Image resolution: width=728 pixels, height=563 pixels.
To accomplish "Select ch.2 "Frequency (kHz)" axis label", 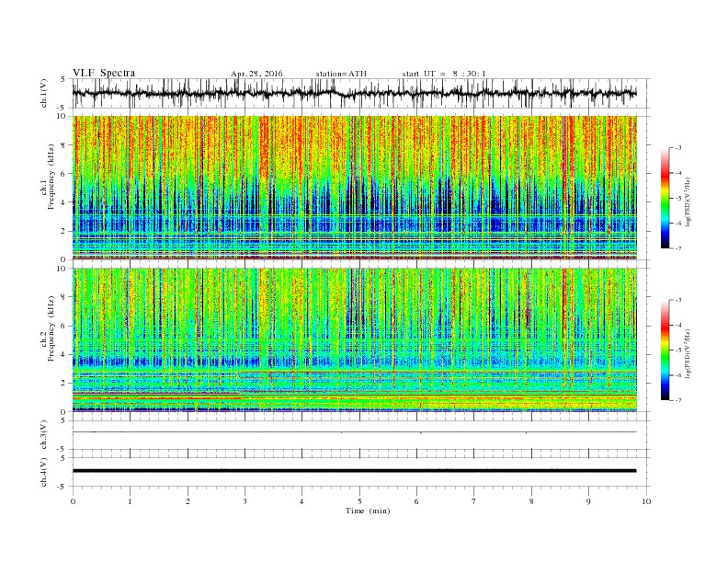I will coord(51,327).
